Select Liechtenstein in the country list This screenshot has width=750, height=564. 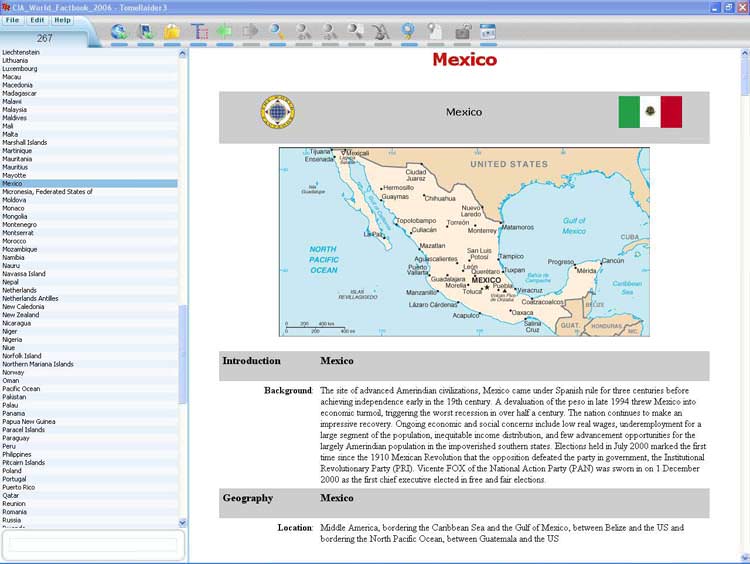21,52
